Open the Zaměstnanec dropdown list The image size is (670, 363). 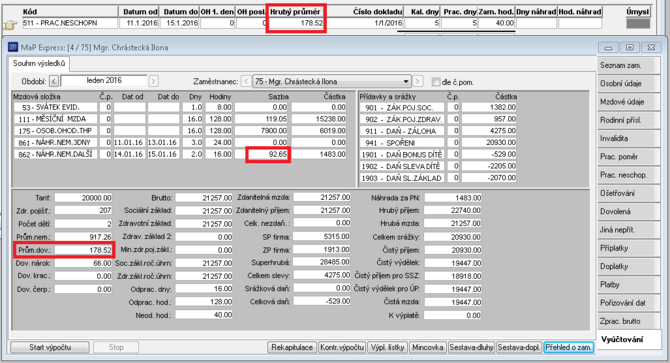point(406,81)
